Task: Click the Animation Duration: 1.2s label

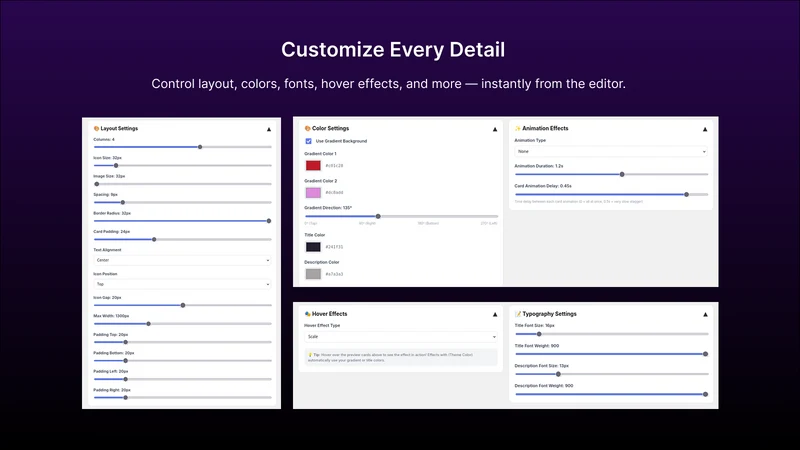Action: (x=538, y=166)
